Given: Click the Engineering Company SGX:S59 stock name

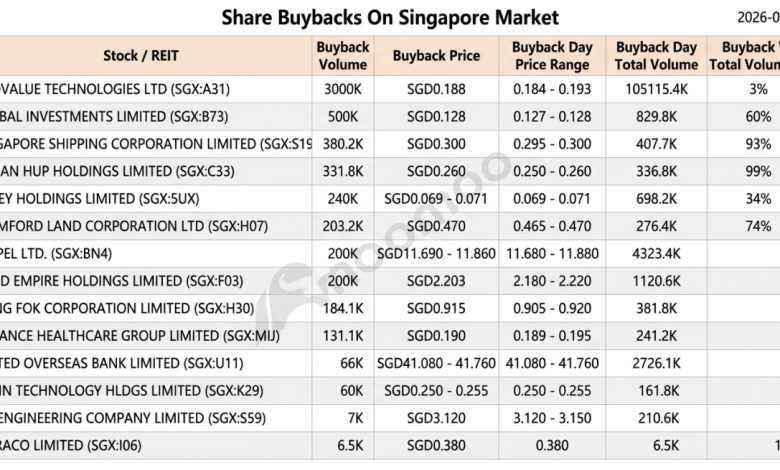Looking at the screenshot, I should point(133,418).
